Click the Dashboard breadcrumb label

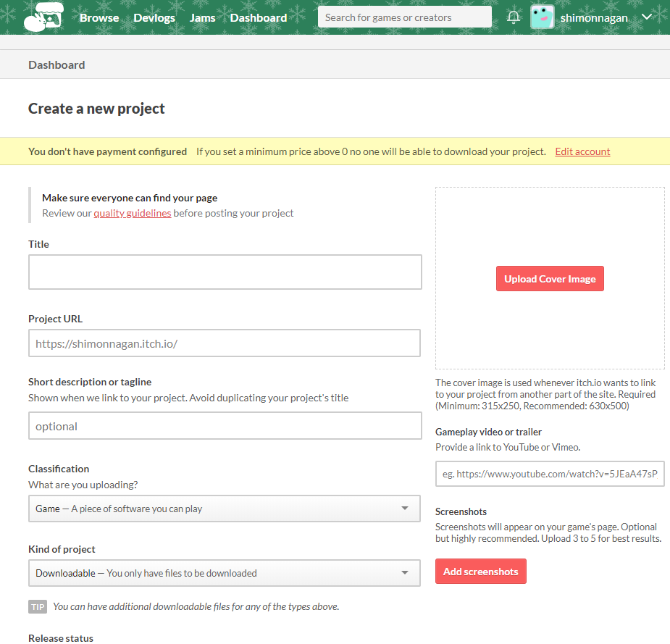pyautogui.click(x=56, y=64)
